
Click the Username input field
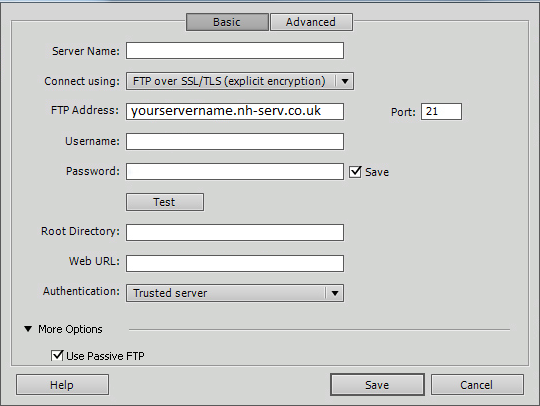click(x=235, y=142)
